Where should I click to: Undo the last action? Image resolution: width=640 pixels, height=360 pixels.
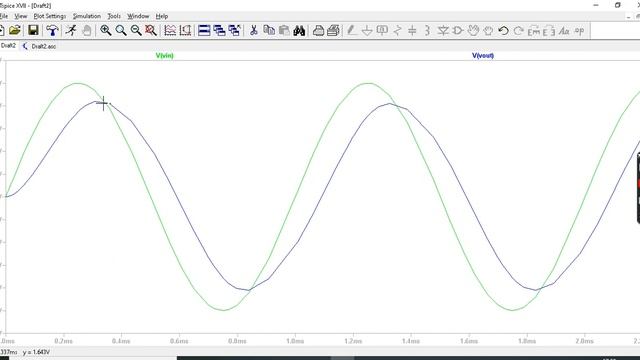click(x=503, y=30)
